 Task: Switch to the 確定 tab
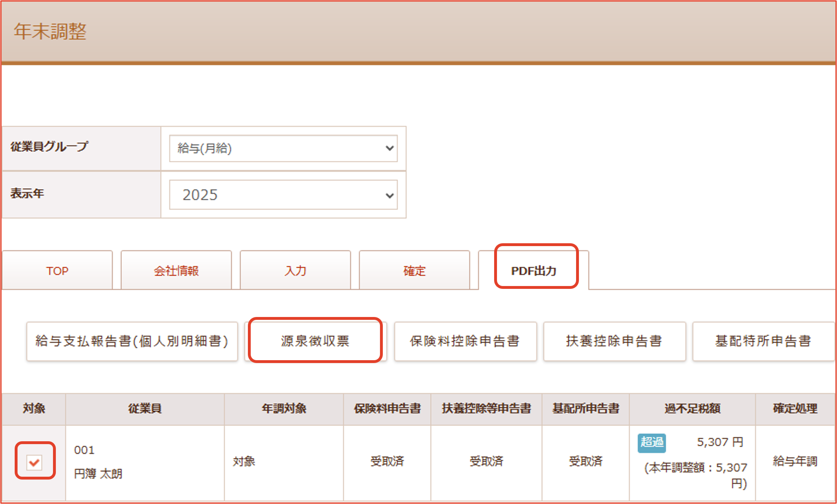[x=414, y=271]
